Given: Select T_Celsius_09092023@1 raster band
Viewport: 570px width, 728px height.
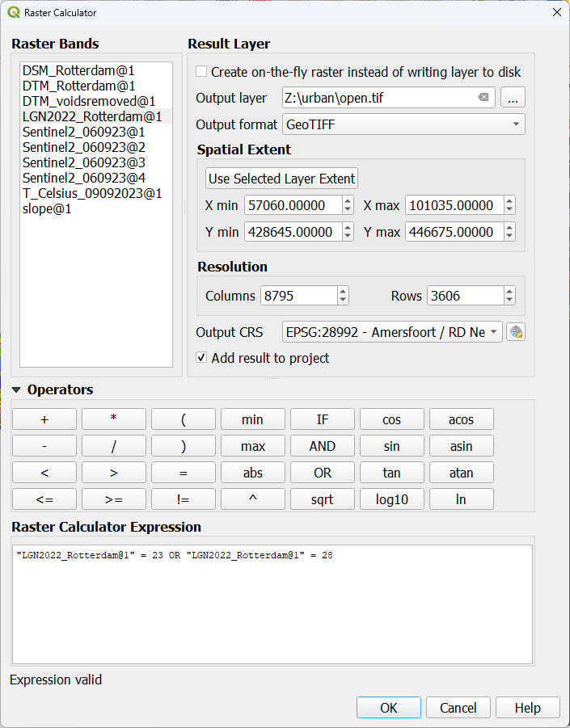Looking at the screenshot, I should pos(96,193).
